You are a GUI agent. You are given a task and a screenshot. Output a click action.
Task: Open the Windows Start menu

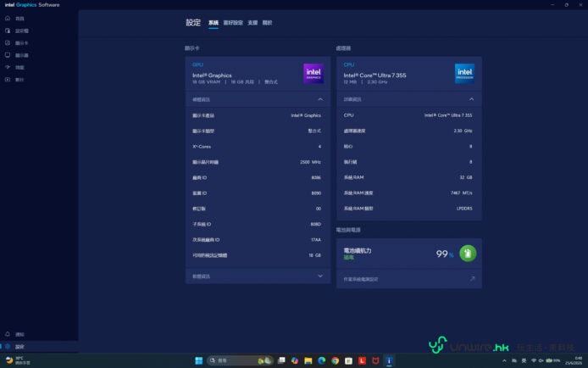click(199, 360)
